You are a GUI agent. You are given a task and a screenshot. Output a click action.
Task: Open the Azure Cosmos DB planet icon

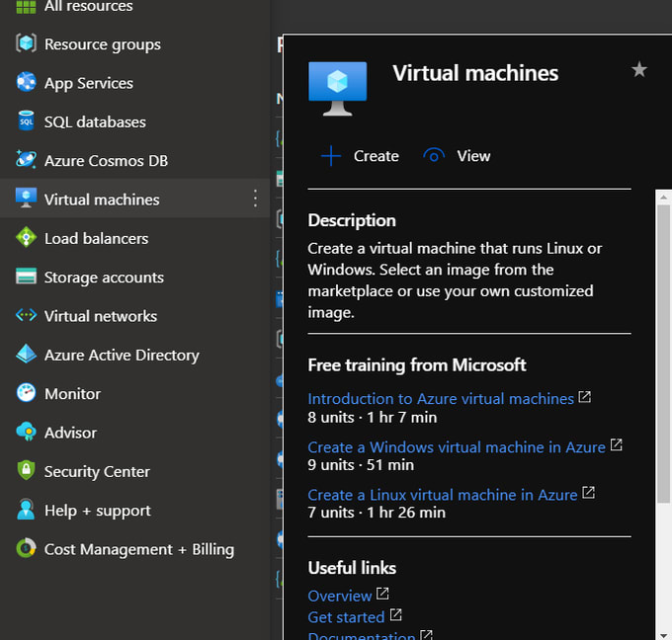click(26, 159)
